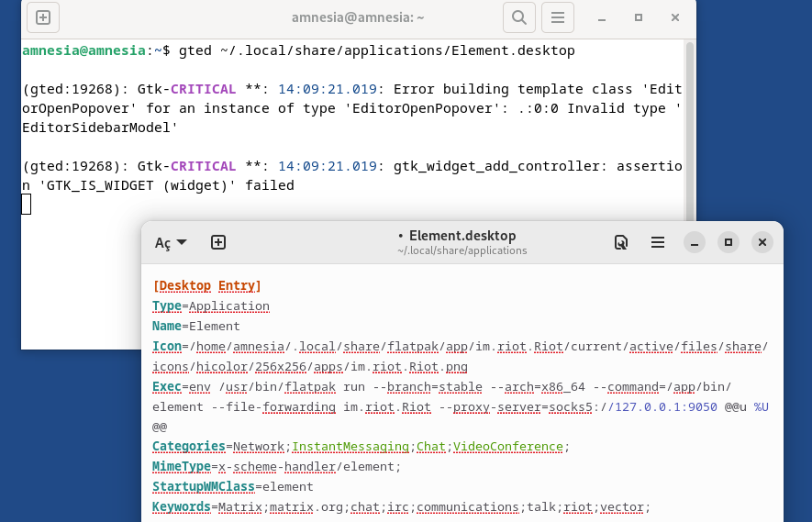Image resolution: width=812 pixels, height=522 pixels.
Task: Click the terminal cursor block
Action: point(27,204)
